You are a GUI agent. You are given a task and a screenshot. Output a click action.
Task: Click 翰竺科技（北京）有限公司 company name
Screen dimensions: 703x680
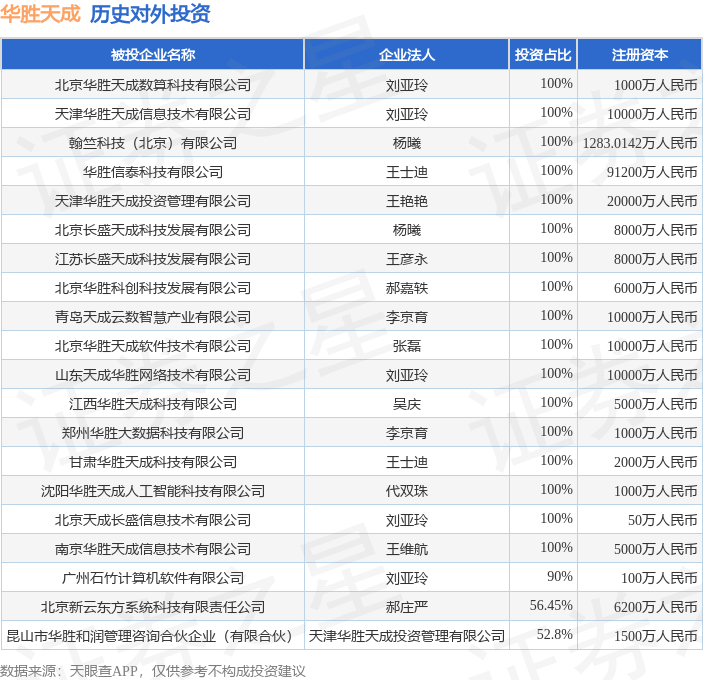(153, 143)
